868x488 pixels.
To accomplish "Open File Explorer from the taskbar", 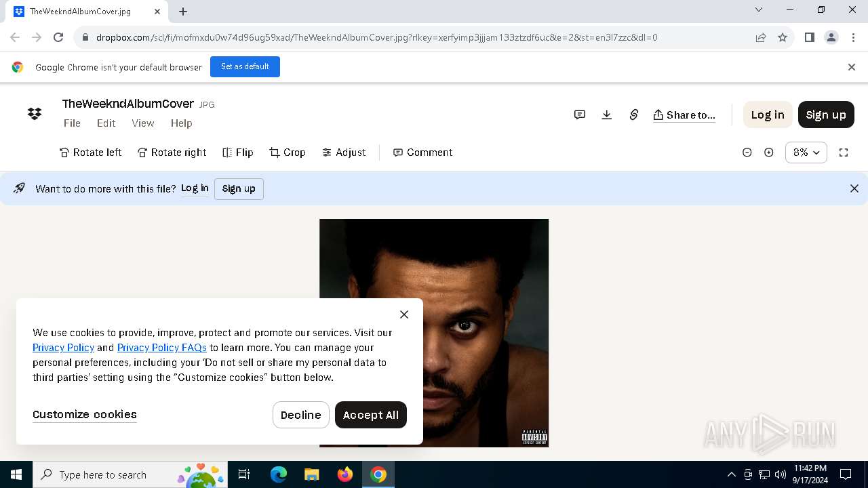I will coord(311,474).
